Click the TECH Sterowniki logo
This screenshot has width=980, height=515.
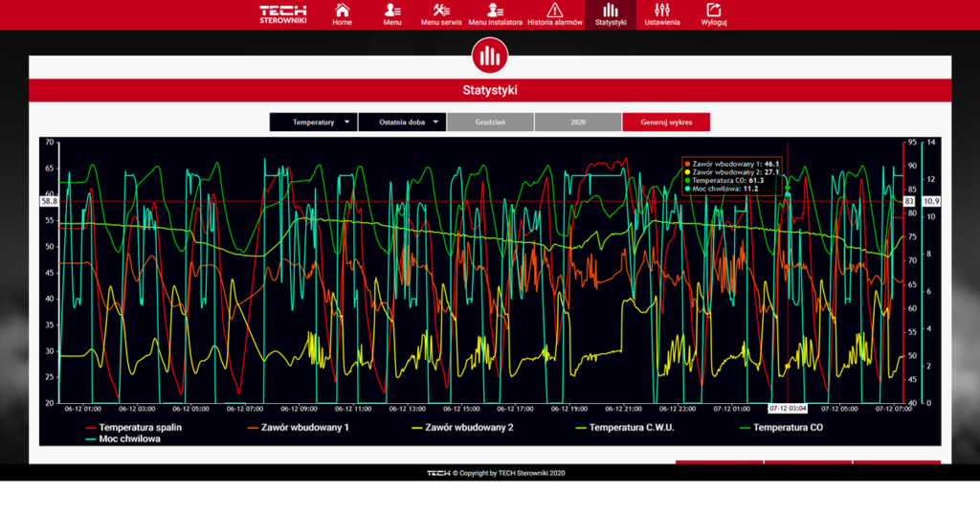[283, 14]
